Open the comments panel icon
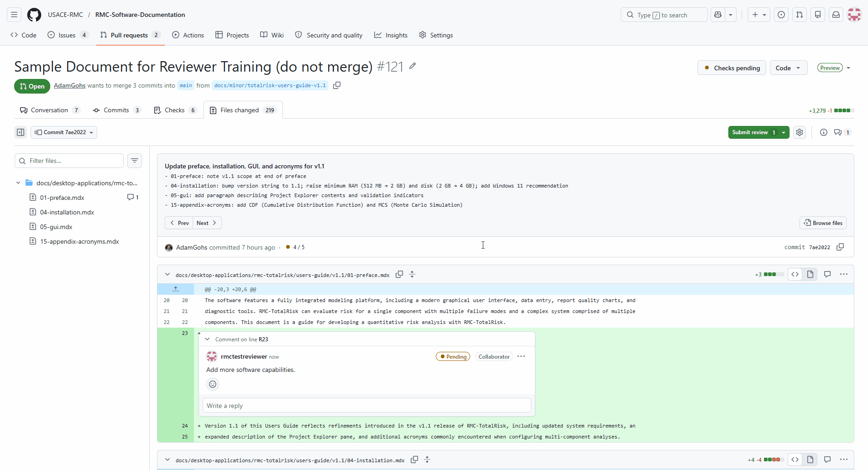The height and width of the screenshot is (470, 868). (842, 132)
